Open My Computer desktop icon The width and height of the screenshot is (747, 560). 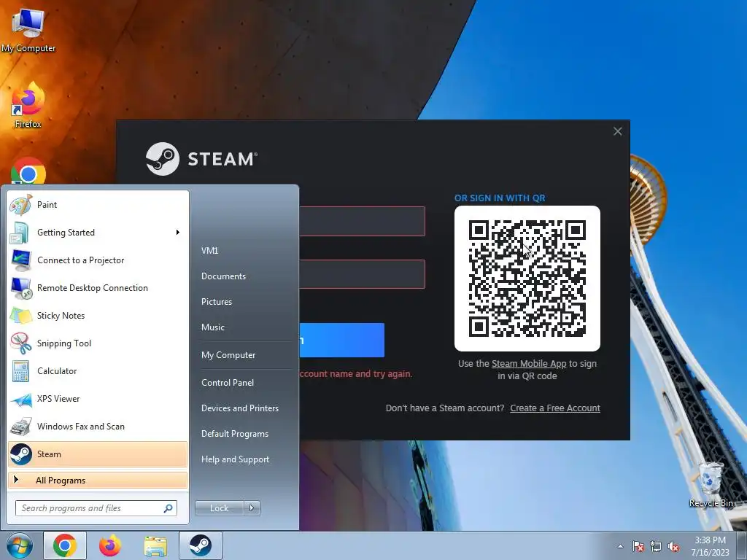click(28, 29)
